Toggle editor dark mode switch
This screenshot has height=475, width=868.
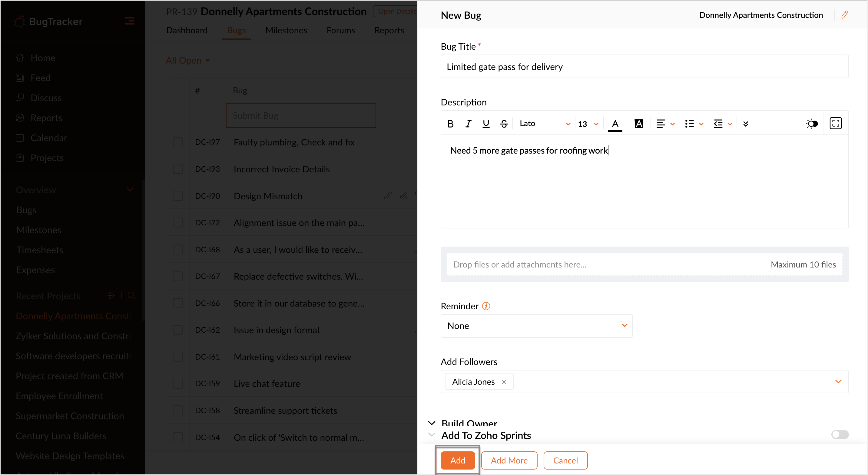(812, 124)
